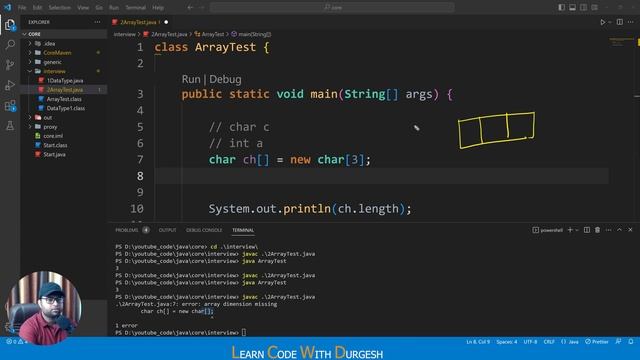Screen dimensions: 640x360
Task: Open the Selection menu
Action: 60,7
